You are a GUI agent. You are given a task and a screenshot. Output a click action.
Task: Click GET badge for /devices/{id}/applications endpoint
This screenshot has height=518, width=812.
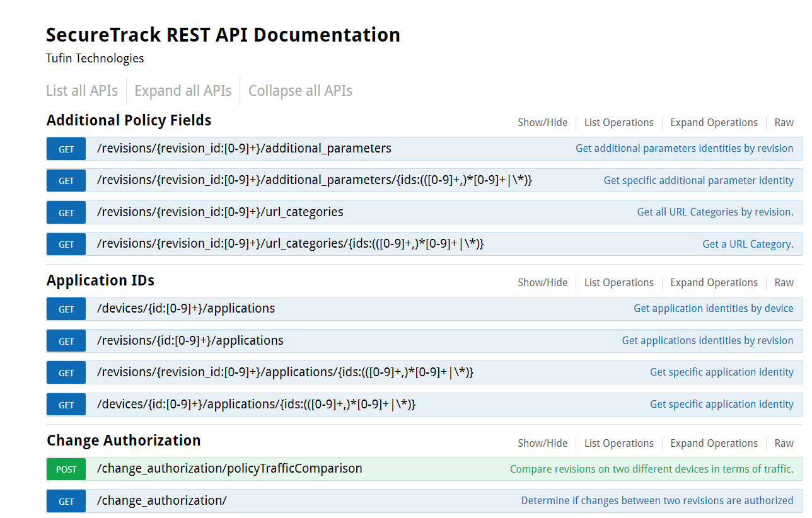coord(66,309)
